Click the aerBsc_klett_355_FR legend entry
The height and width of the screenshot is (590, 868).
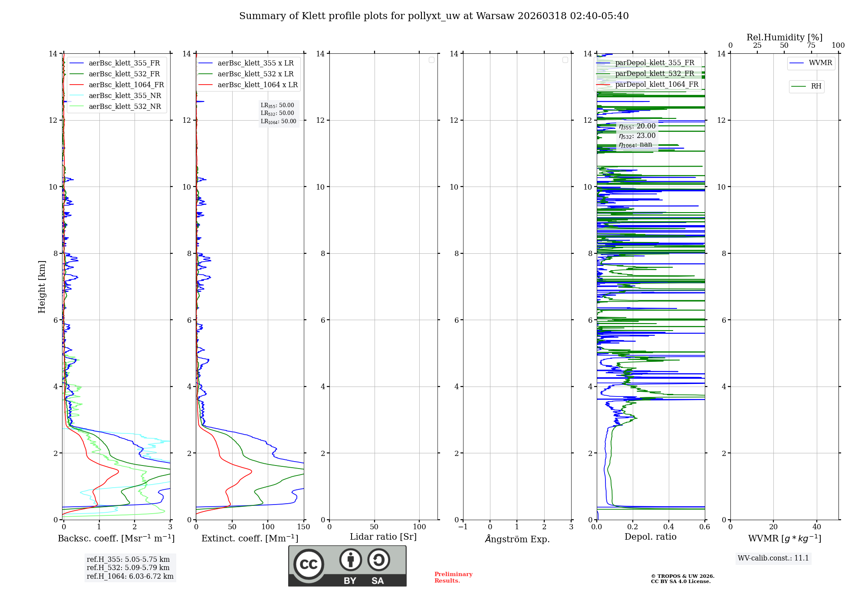pos(124,63)
